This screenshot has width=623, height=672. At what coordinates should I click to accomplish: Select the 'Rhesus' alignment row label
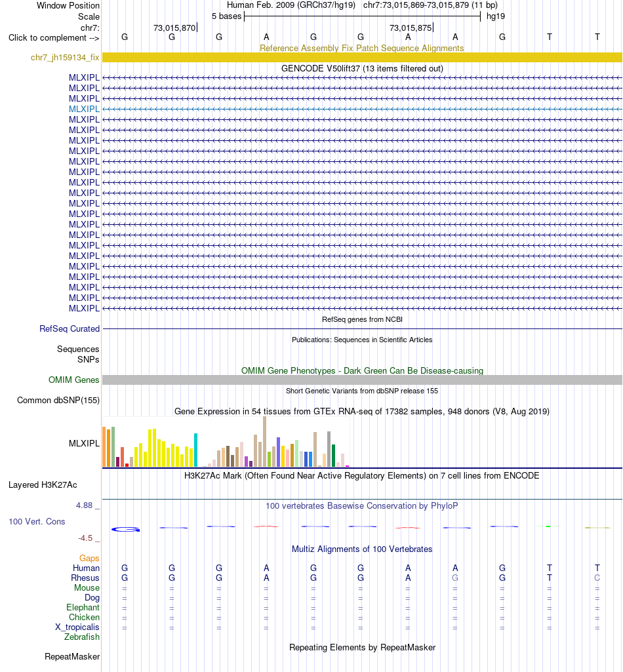85,578
